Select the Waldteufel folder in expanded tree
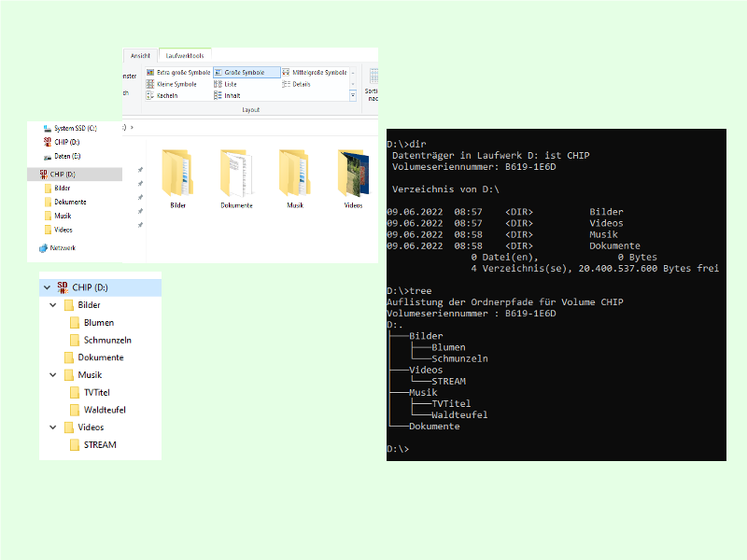Screen dimensions: 747x560 click(x=98, y=410)
